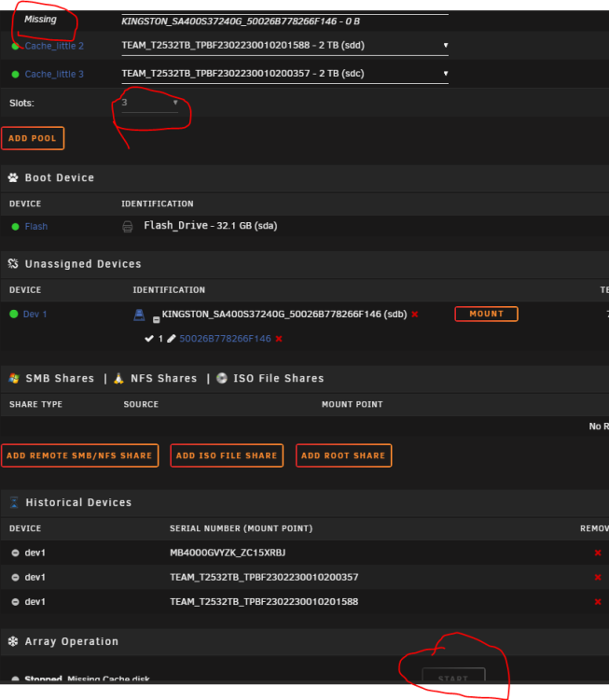Image resolution: width=609 pixels, height=700 pixels.
Task: Select TEAM_T2532TB_TPBF2302230010201588 historical serial
Action: [x=264, y=602]
